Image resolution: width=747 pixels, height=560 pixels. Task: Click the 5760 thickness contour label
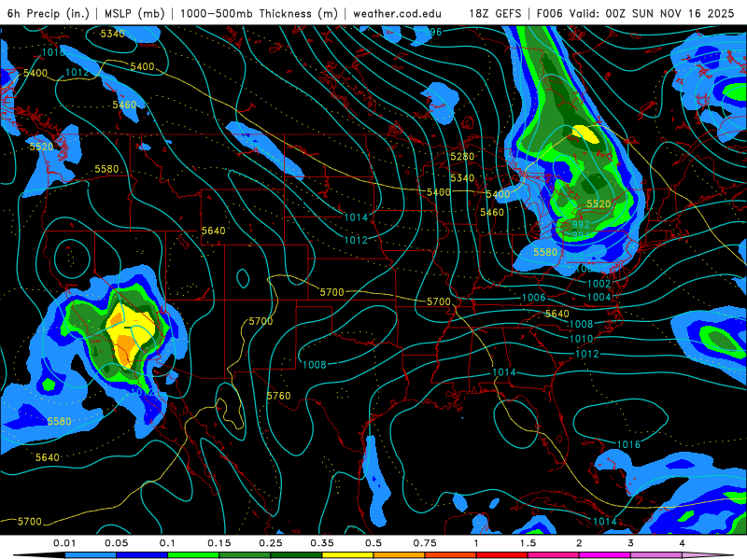278,396
